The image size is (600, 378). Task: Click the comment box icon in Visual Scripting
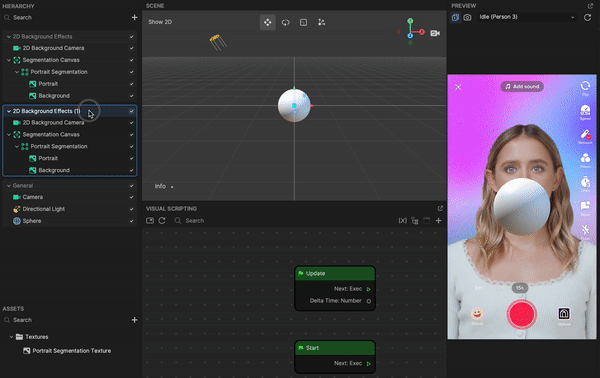click(427, 221)
